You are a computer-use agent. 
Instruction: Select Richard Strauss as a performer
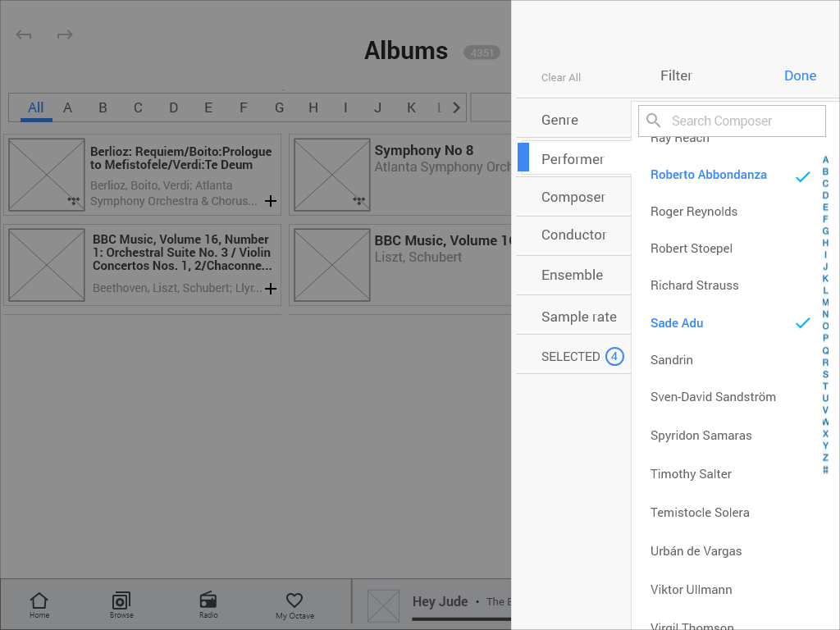(694, 285)
